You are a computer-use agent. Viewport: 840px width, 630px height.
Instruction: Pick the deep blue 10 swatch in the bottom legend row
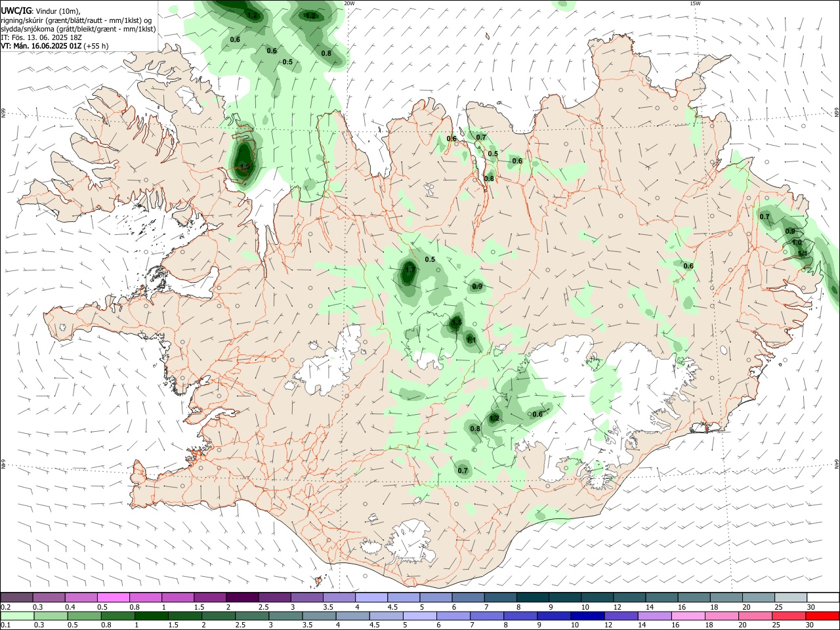click(587, 616)
